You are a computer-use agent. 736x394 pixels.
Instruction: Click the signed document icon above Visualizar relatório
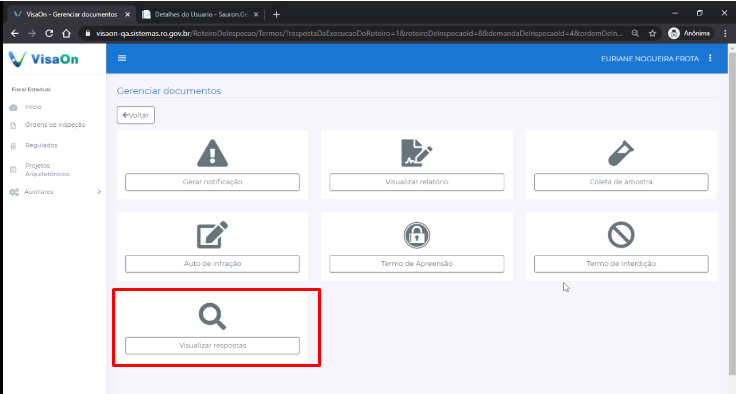click(416, 153)
